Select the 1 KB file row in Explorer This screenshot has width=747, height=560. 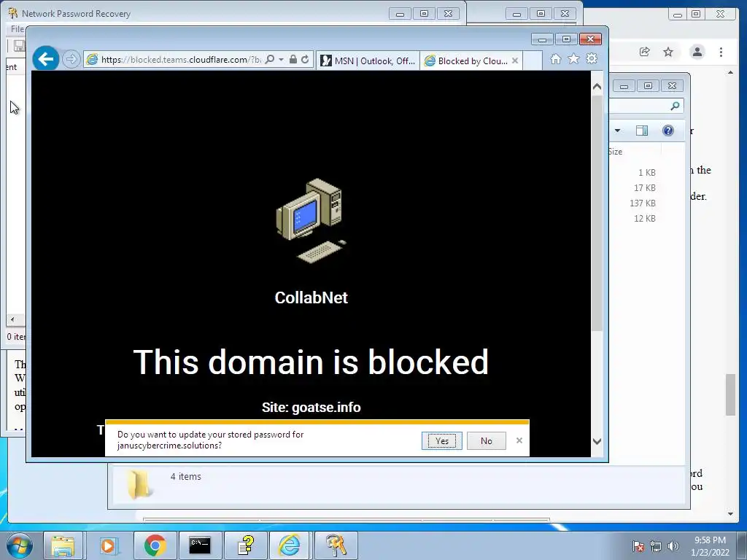(647, 173)
